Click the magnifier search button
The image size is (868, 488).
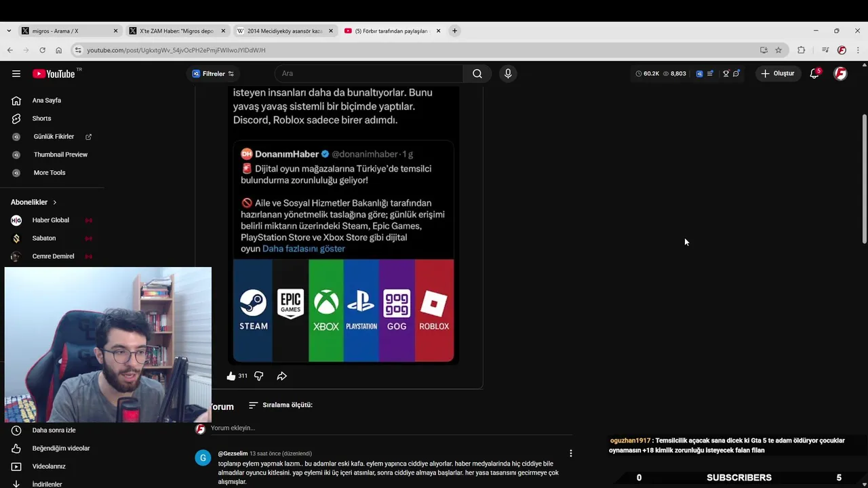477,73
